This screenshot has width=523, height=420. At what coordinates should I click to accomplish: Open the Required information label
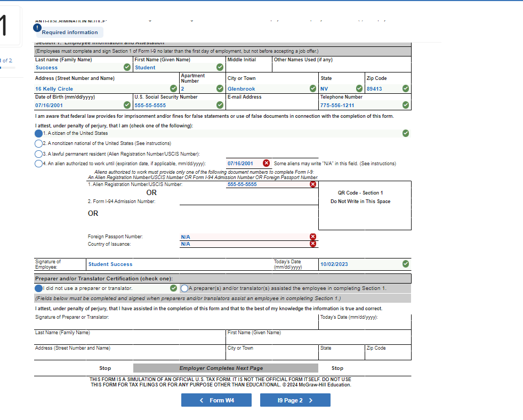(x=70, y=33)
